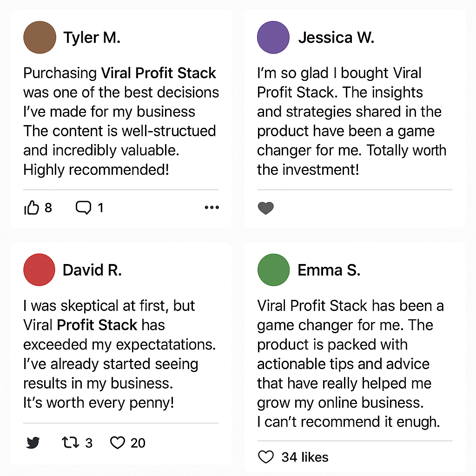Click Tyler M.'s brown avatar
The image size is (476, 476).
[40, 37]
